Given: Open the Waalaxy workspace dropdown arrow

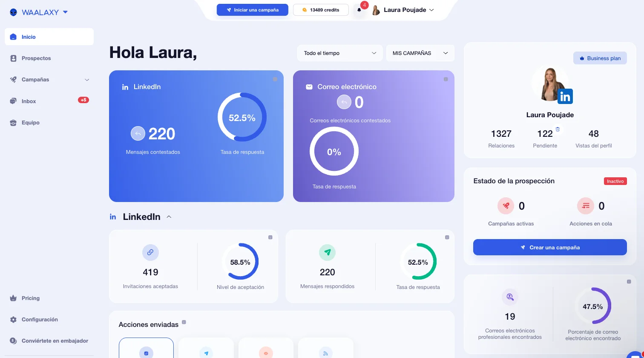Looking at the screenshot, I should pyautogui.click(x=65, y=12).
